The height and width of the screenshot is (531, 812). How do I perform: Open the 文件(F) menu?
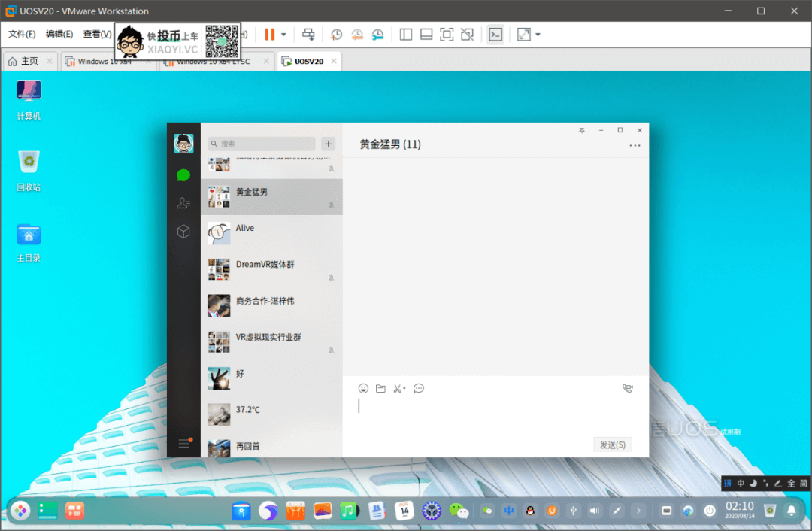pos(22,34)
